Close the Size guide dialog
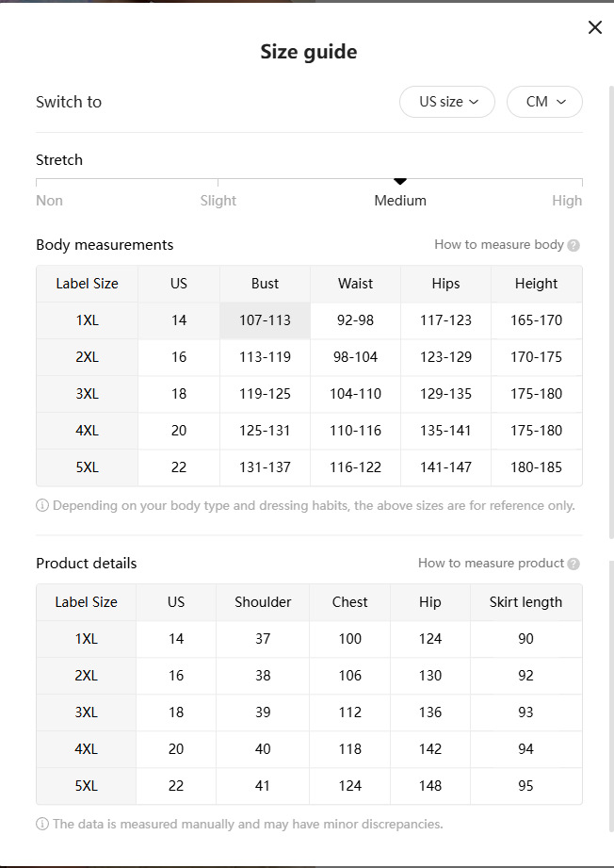Screen dimensions: 614x868 coord(594,27)
